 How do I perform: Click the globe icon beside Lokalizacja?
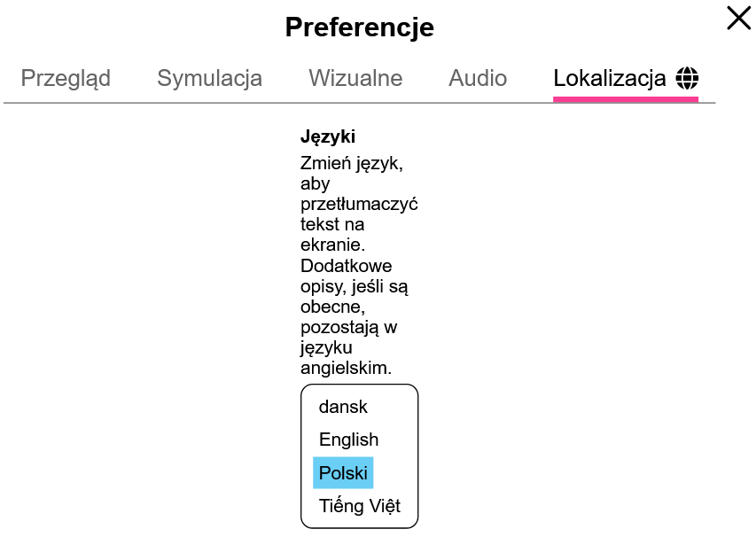[x=687, y=78]
